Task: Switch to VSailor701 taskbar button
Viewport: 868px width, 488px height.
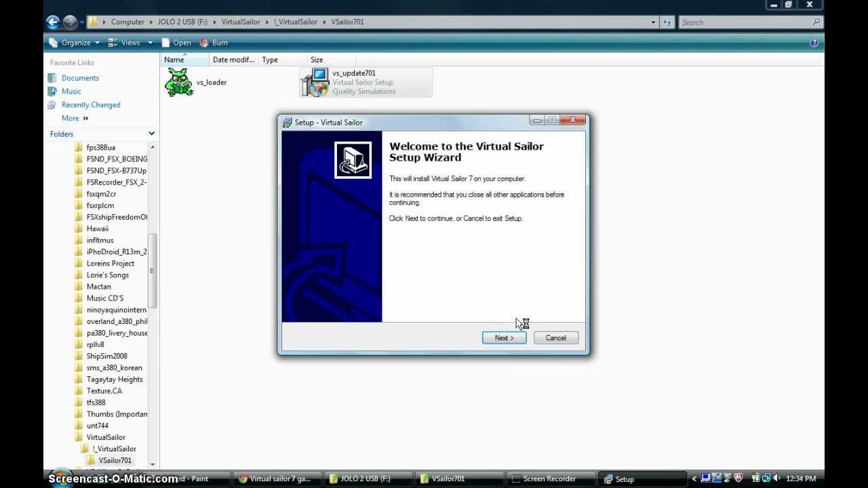Action: click(x=458, y=479)
